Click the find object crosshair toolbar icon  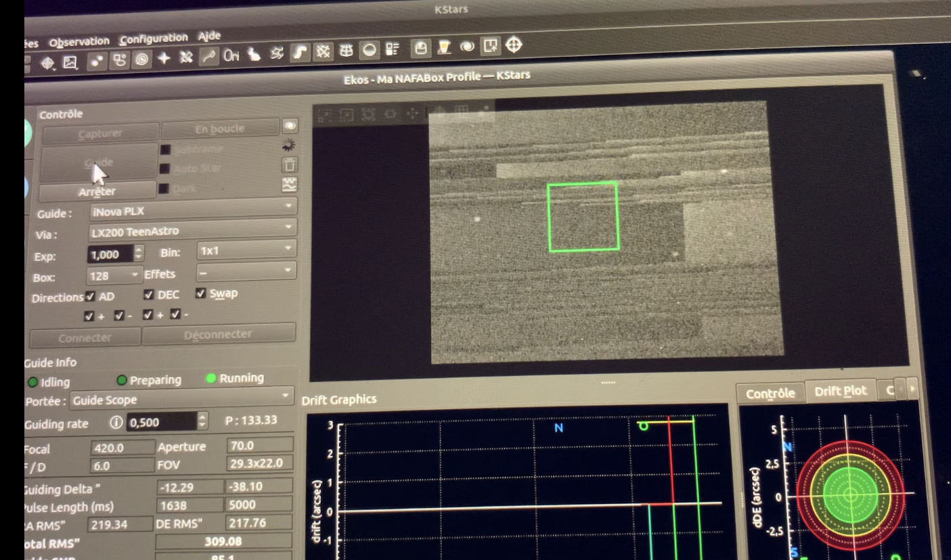point(47,63)
